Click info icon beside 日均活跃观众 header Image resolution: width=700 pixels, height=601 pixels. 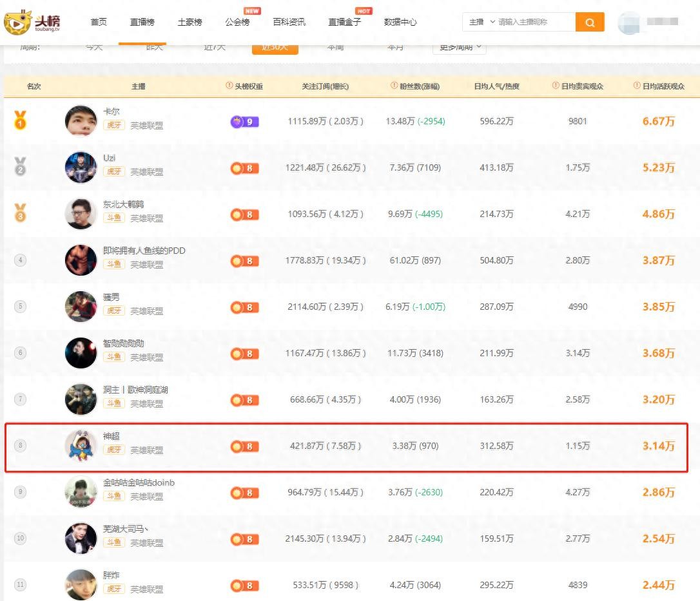coord(637,86)
